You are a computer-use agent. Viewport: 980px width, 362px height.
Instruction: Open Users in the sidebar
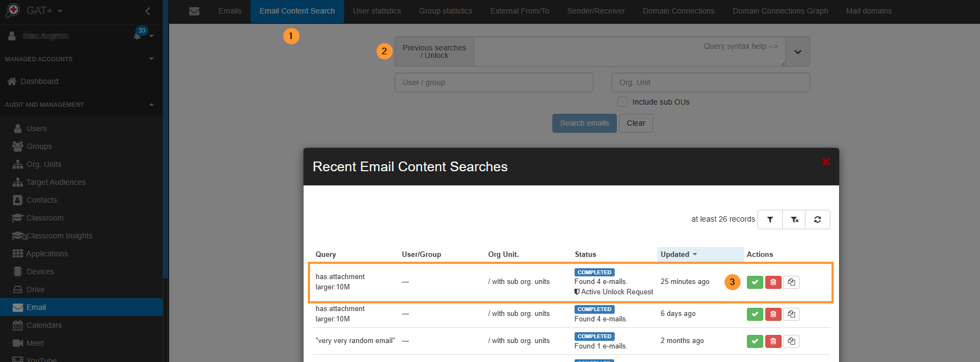point(81,128)
